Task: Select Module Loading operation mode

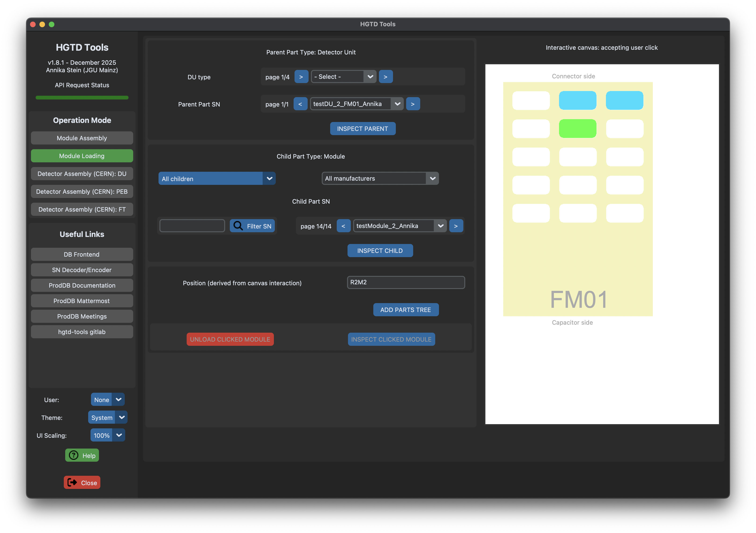Action: [82, 156]
